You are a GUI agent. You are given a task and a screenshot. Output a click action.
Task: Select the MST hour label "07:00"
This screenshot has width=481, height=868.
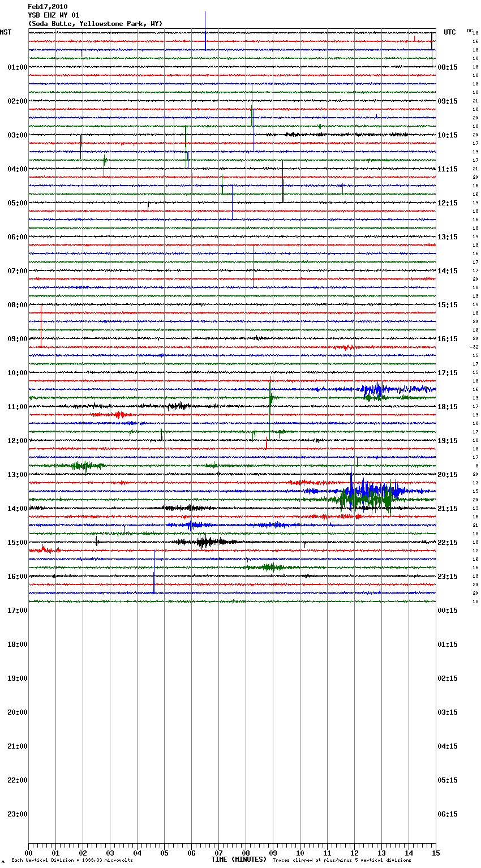[18, 271]
